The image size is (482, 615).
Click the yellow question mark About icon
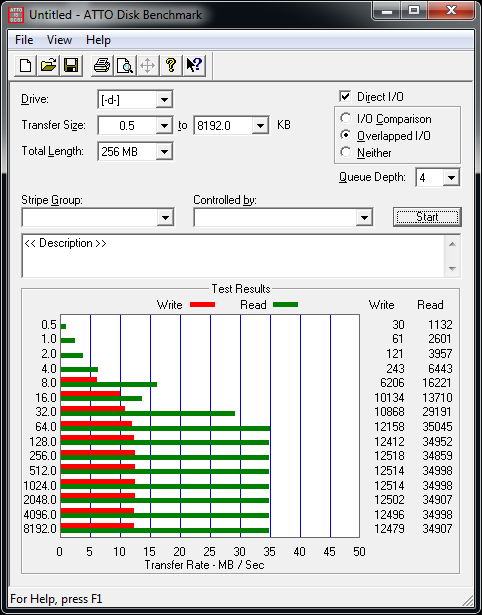(171, 65)
